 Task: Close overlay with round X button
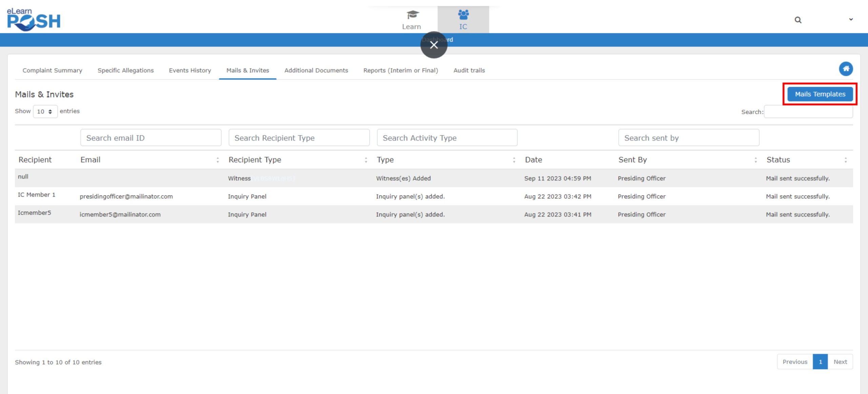coord(434,45)
